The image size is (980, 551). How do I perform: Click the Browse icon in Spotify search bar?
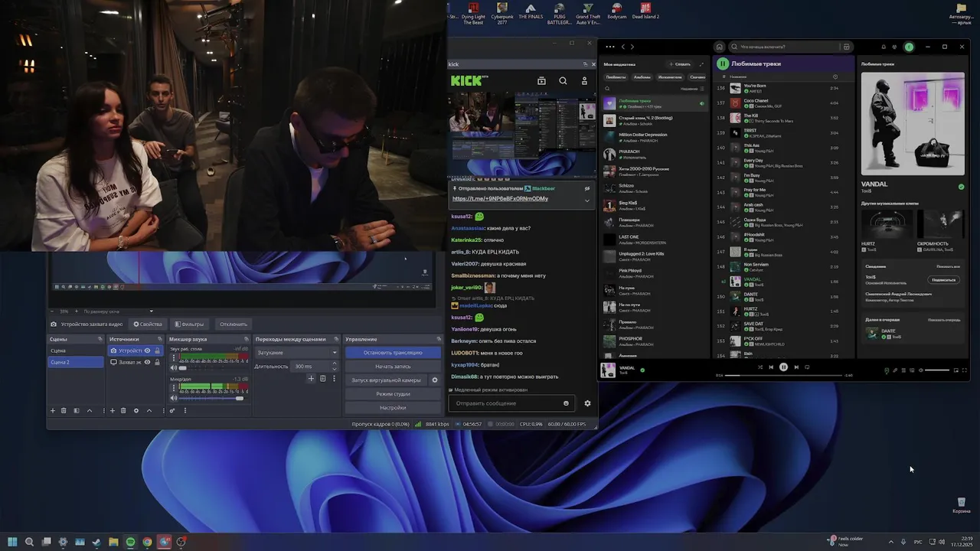pos(846,47)
